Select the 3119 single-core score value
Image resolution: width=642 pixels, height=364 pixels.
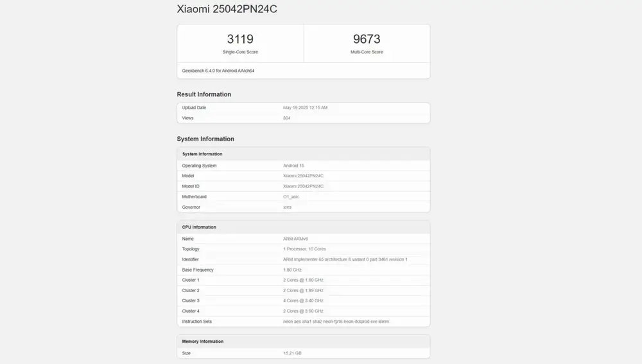(x=240, y=39)
